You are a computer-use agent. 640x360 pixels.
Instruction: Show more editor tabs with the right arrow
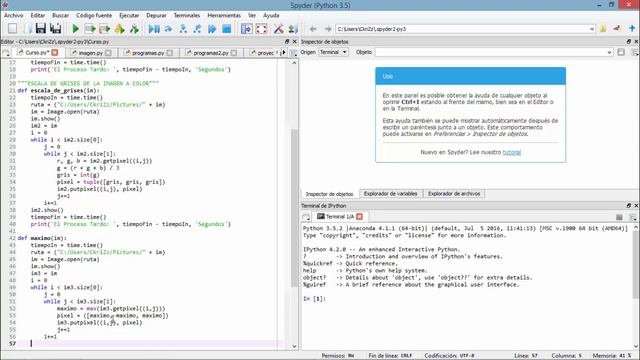(x=284, y=52)
